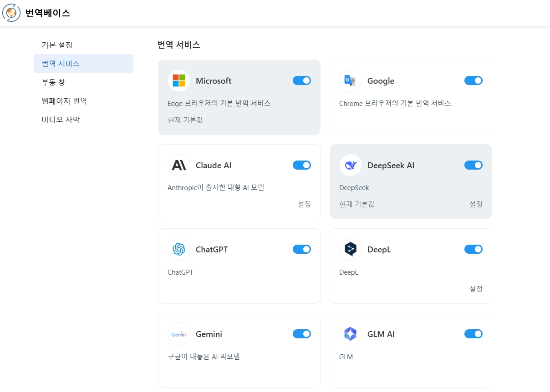Click the Gemini logo icon
The height and width of the screenshot is (392, 550).
pos(179,334)
